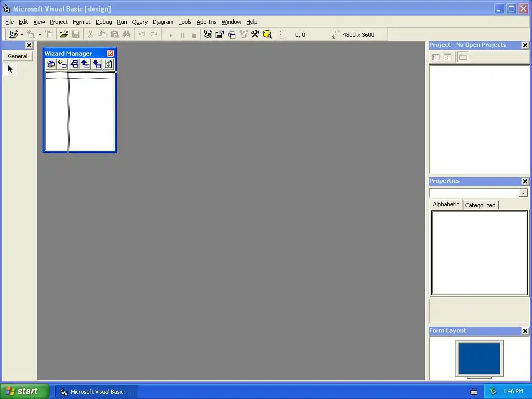Open the Format menu
This screenshot has width=532, height=399.
(x=82, y=22)
